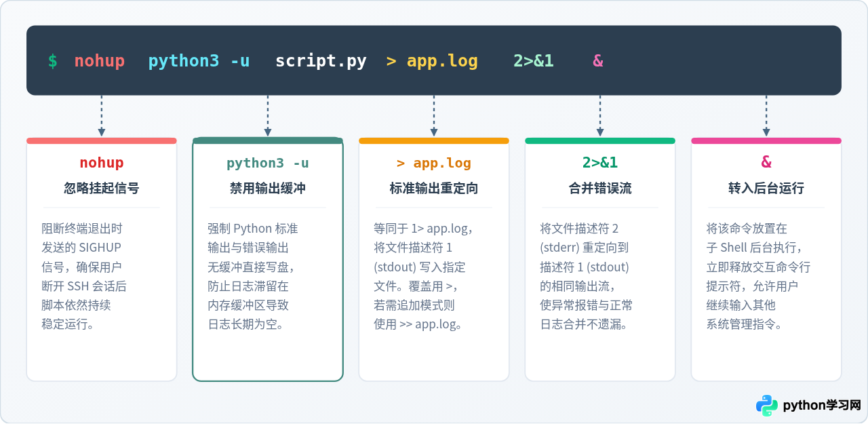Select the subtitle '标准输出重定向'
Image resolution: width=868 pixels, height=424 pixels.
pos(434,189)
